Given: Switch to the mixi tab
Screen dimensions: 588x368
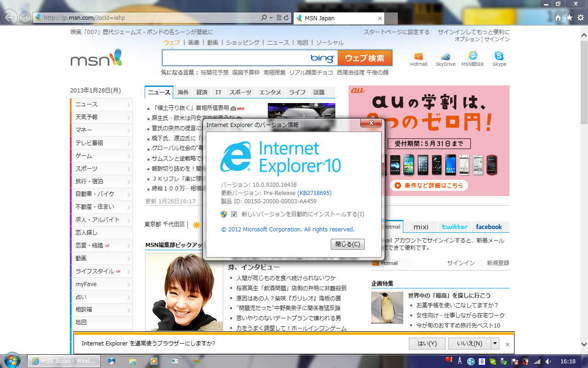Looking at the screenshot, I should pos(421,226).
